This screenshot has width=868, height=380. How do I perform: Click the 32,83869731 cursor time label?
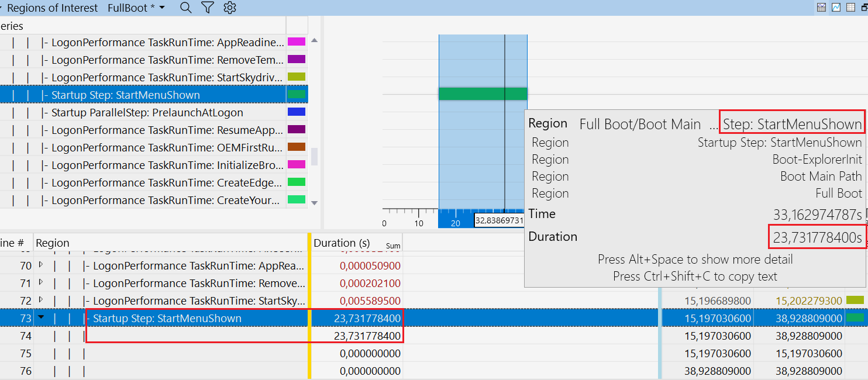(498, 220)
